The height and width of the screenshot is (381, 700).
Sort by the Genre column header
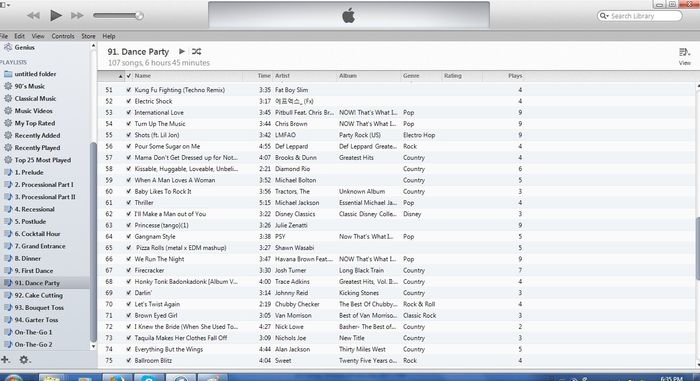[x=421, y=76]
